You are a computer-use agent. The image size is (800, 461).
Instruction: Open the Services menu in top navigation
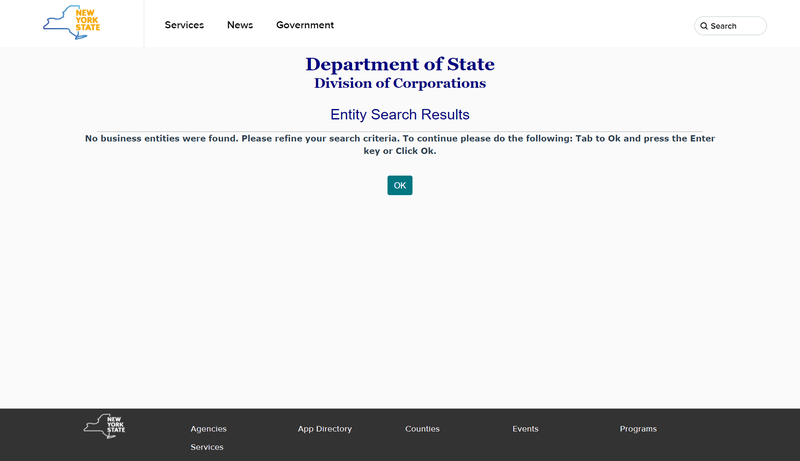point(184,25)
